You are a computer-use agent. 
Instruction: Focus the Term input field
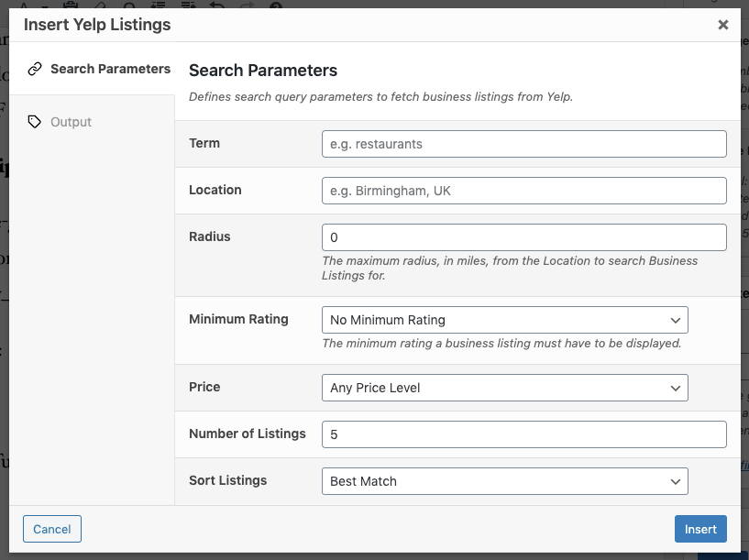(x=524, y=144)
